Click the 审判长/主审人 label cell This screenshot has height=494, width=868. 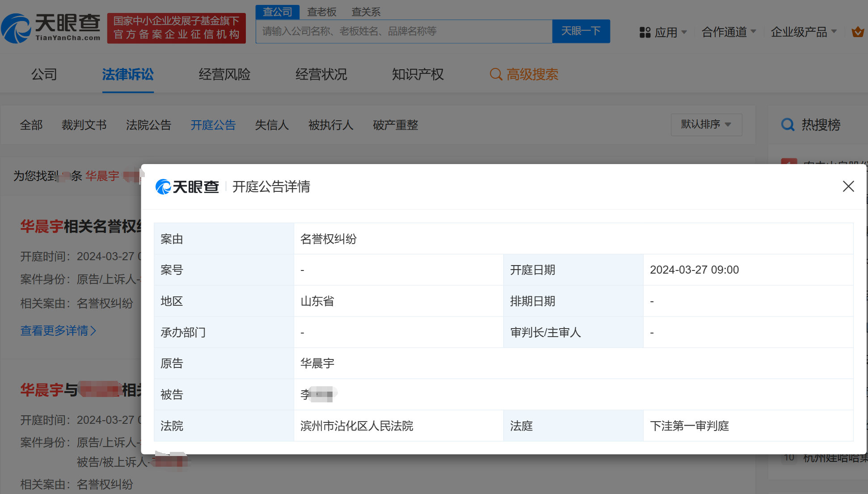[573, 332]
